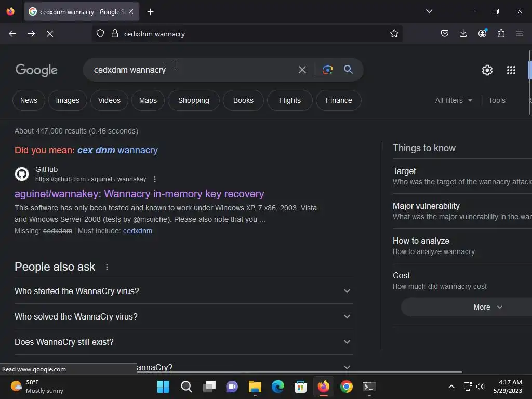Filter results by Flights
532x399 pixels.
[x=290, y=100]
